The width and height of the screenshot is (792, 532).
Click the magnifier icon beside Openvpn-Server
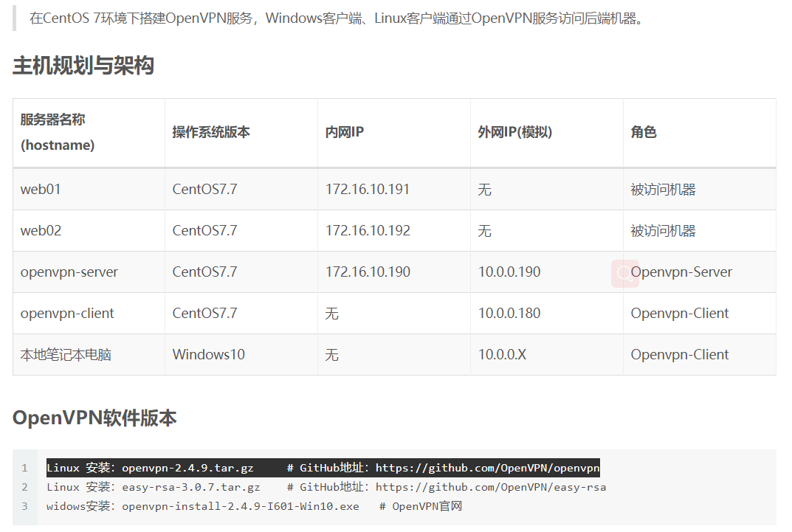(624, 274)
